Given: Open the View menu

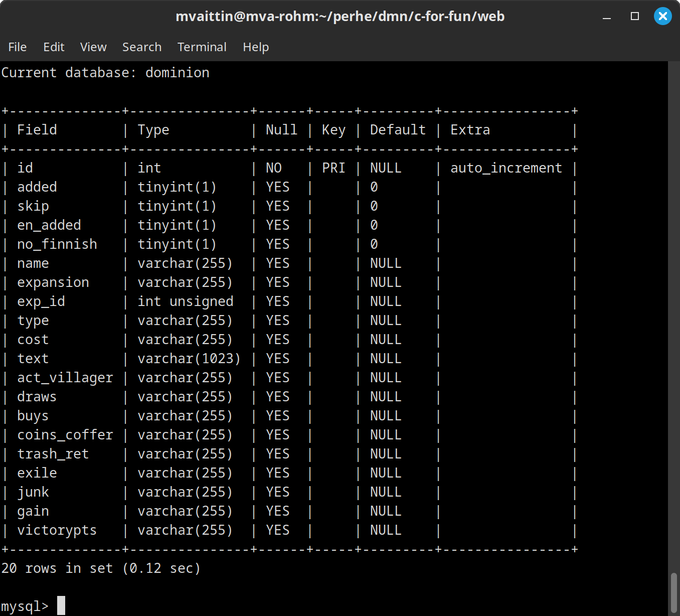Looking at the screenshot, I should coord(93,47).
